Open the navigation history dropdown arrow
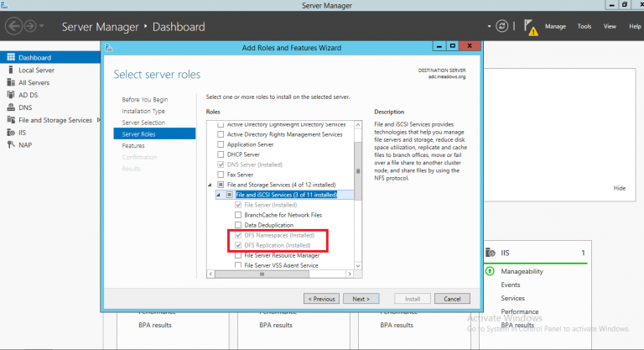 [41, 26]
